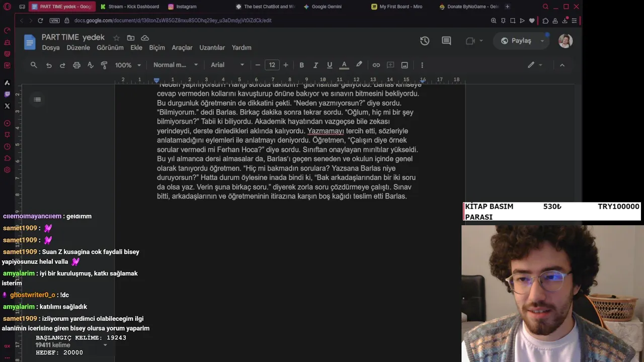Image resolution: width=644 pixels, height=362 pixels.
Task: Open Twitch in the Opera sidebar
Action: click(x=7, y=94)
